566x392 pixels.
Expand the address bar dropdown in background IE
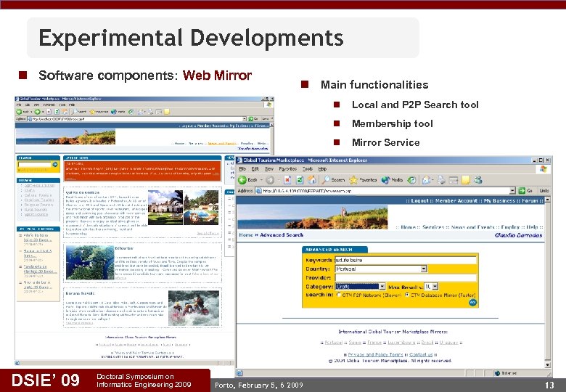(x=245, y=119)
